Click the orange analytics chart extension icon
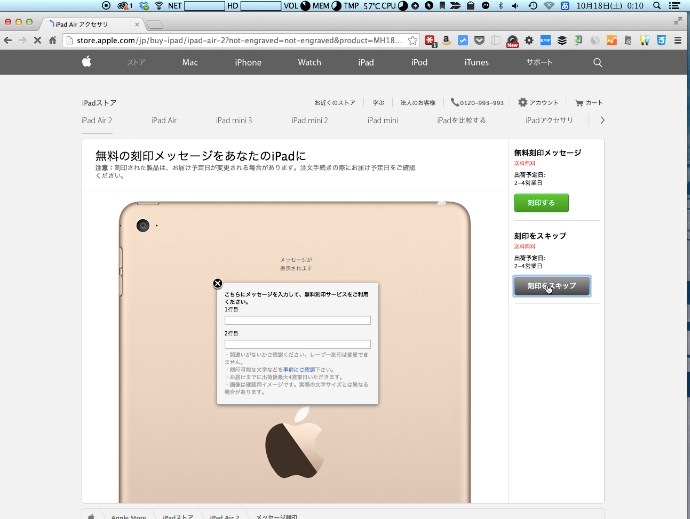 click(612, 40)
